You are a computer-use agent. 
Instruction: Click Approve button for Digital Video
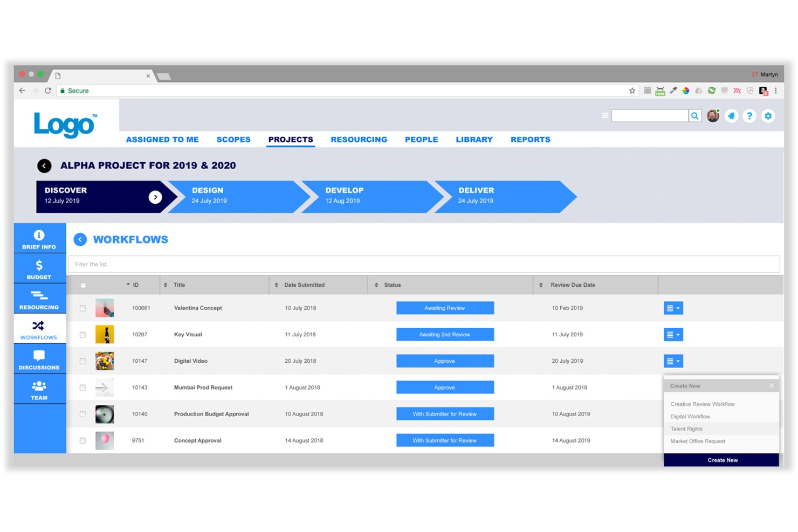coord(445,361)
